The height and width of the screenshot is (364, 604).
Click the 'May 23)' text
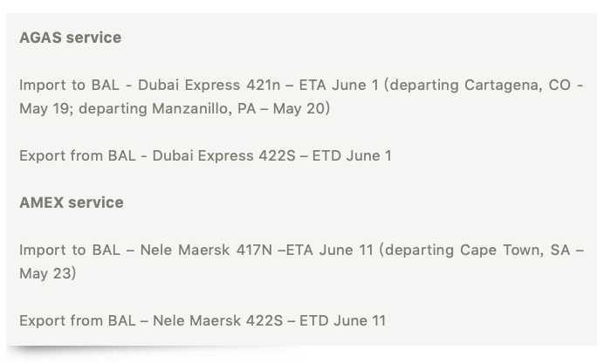[48, 274]
